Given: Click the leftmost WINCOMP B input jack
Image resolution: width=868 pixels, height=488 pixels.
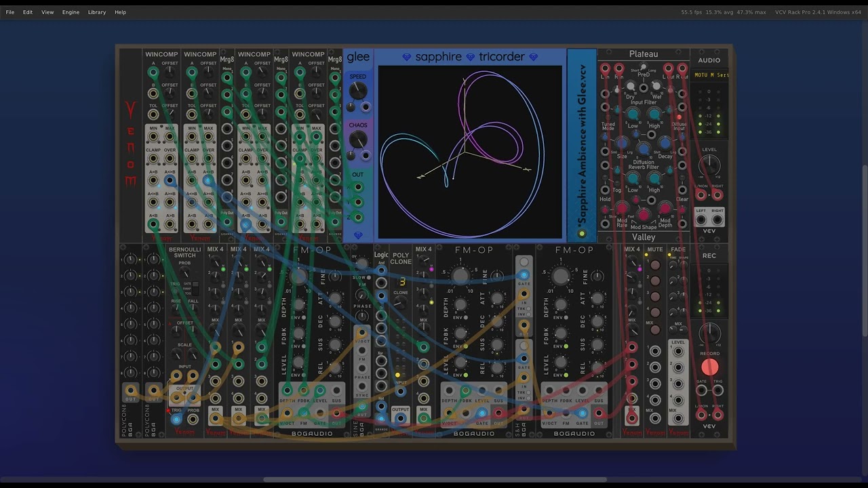Looking at the screenshot, I should tap(153, 94).
